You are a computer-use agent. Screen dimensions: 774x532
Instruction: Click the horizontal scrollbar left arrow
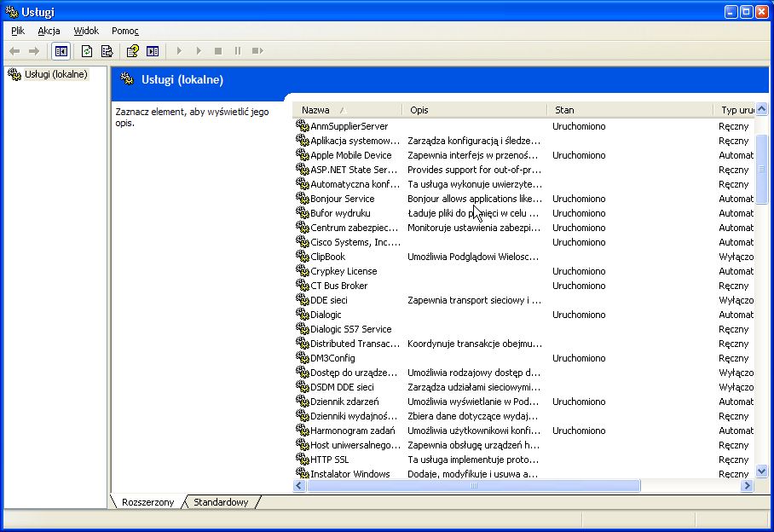[x=298, y=486]
